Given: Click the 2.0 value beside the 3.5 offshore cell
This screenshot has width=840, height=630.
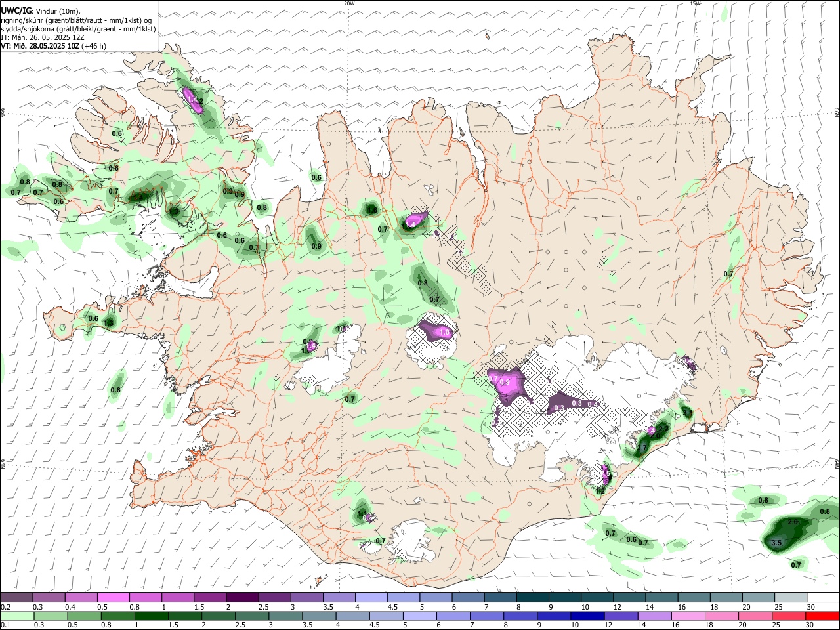Looking at the screenshot, I should [x=793, y=522].
